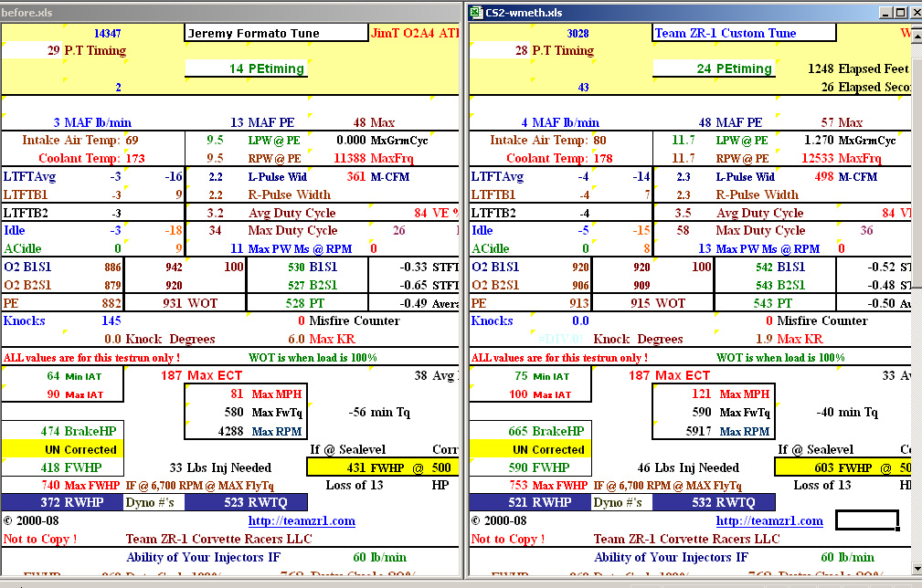Viewport: 922px width, 588px height.
Task: Click the vertical scrollbar down arrow
Action: pyautogui.click(x=916, y=569)
